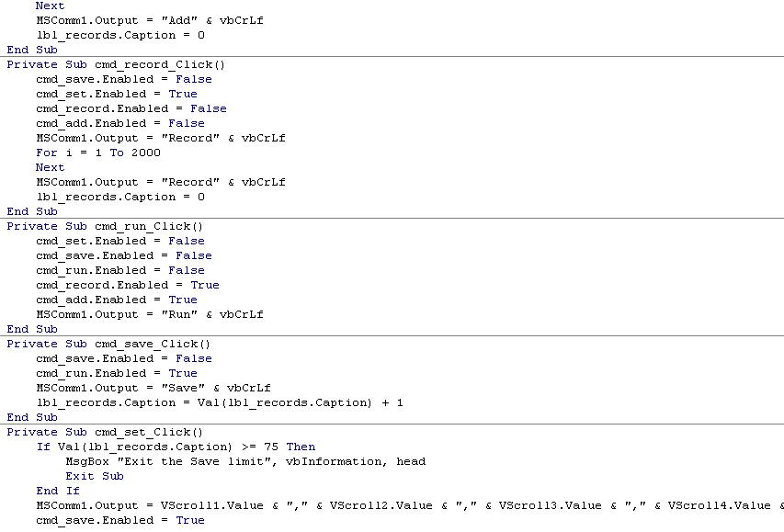Click the 'cmd_record.Enabled = False' line
This screenshot has height=532, width=784.
(131, 108)
